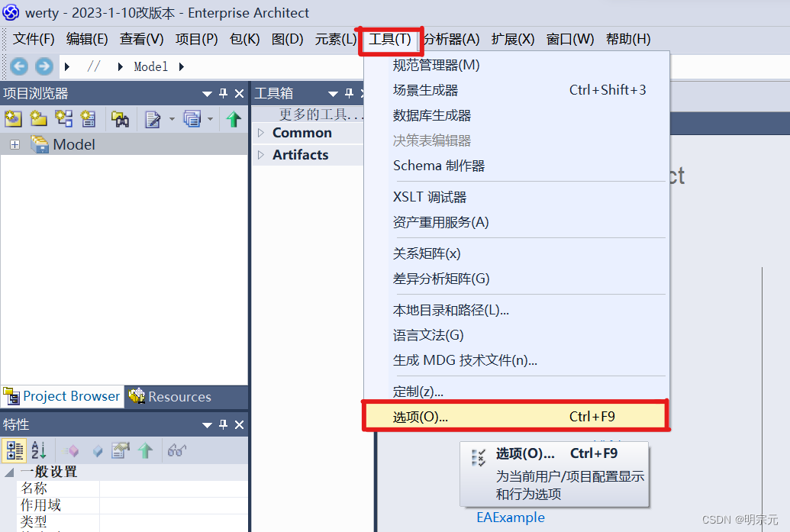Open the 窗口(W) menu
This screenshot has height=532, width=790.
click(x=570, y=39)
